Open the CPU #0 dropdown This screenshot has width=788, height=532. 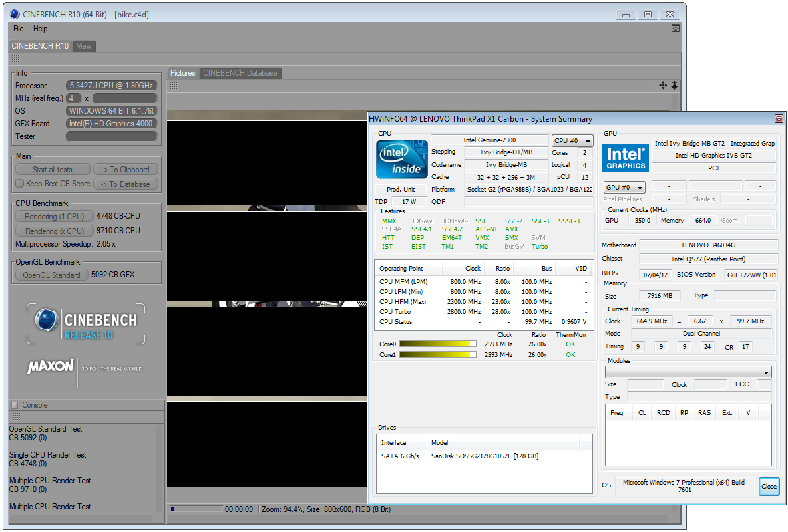pos(572,140)
